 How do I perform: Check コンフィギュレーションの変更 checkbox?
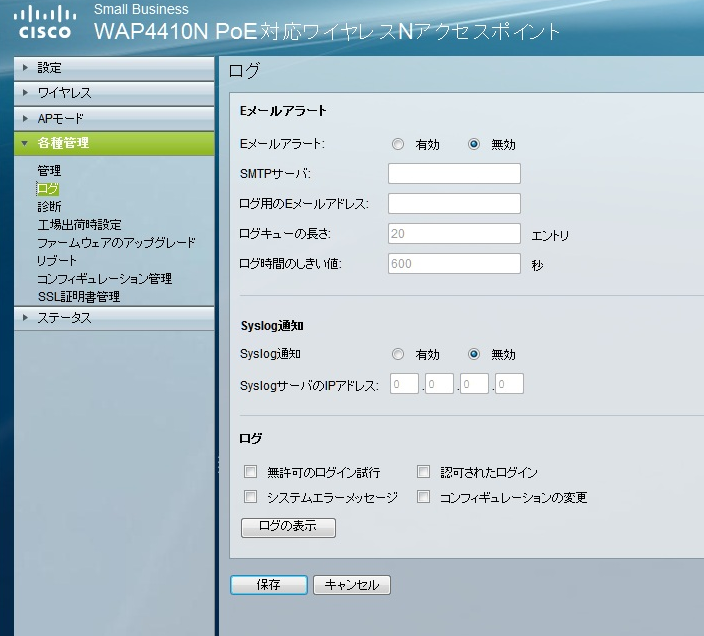click(423, 496)
